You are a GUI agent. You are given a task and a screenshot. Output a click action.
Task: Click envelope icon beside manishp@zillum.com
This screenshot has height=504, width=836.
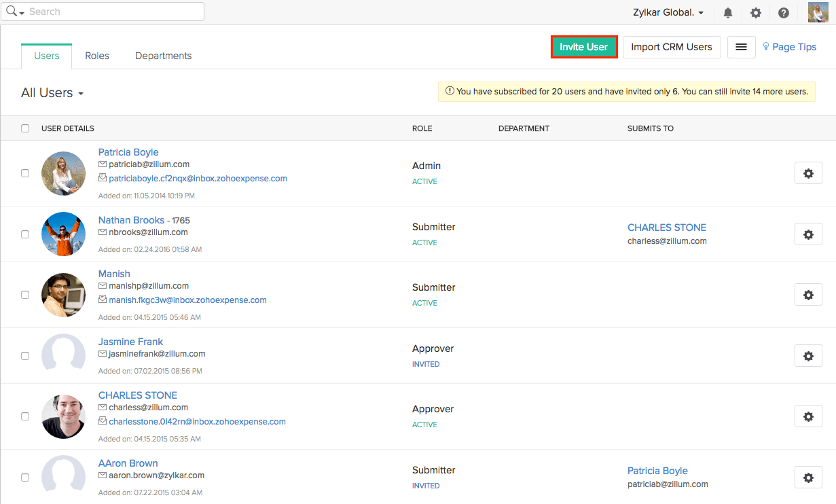[103, 286]
